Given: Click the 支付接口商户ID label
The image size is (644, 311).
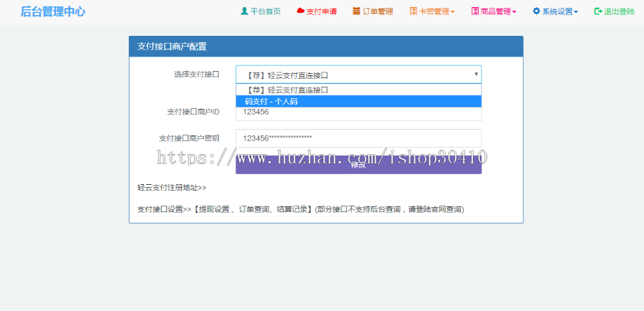Looking at the screenshot, I should pyautogui.click(x=193, y=112).
